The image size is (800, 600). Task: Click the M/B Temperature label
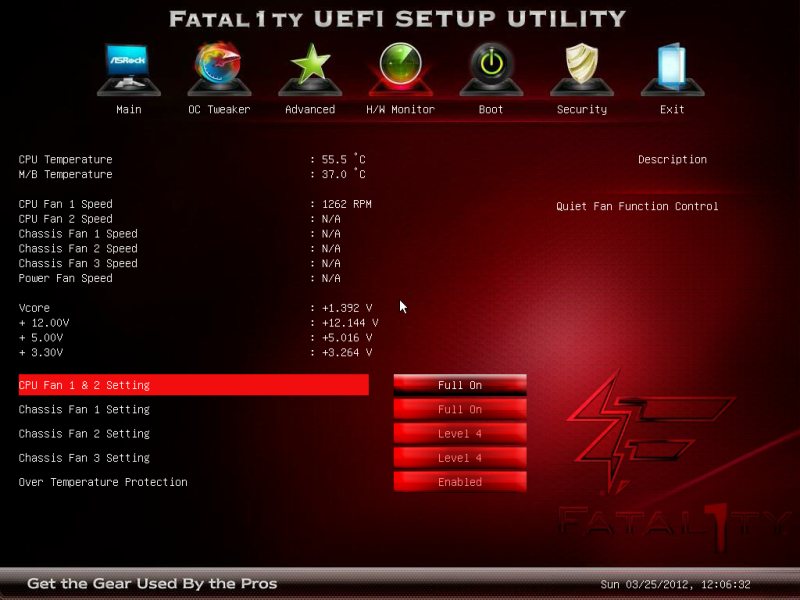click(65, 174)
